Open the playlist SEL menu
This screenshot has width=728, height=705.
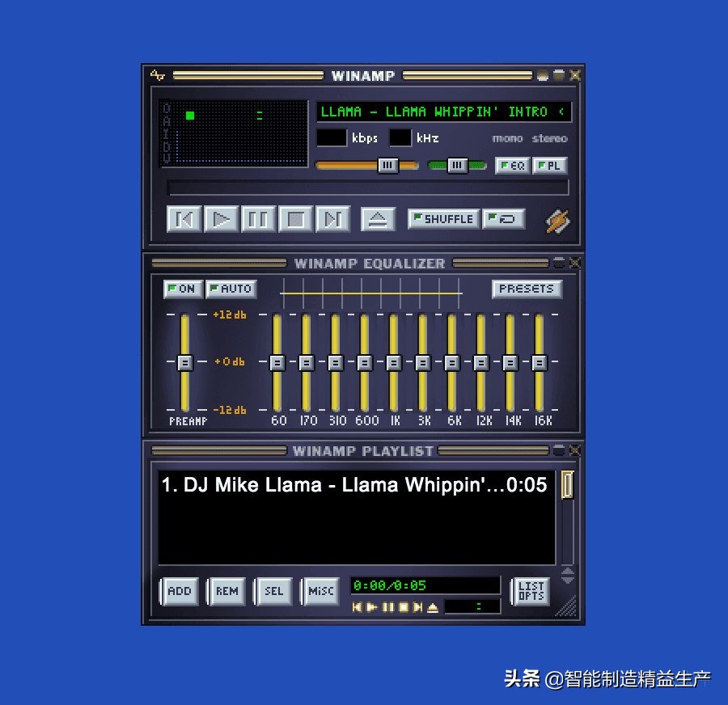[273, 591]
